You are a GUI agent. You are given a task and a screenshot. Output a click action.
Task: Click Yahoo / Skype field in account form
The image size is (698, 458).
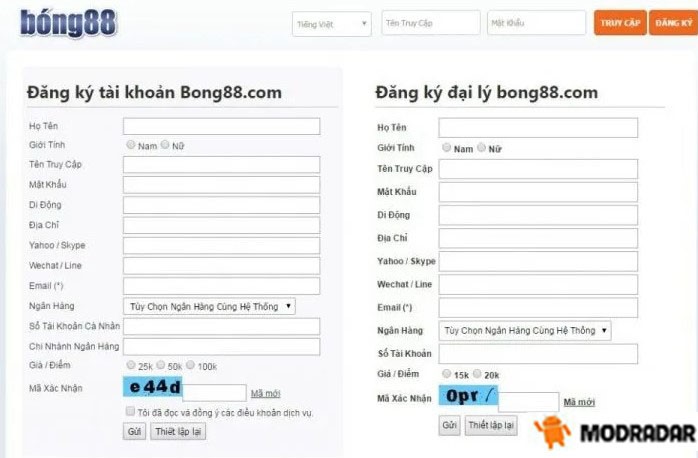pos(221,246)
